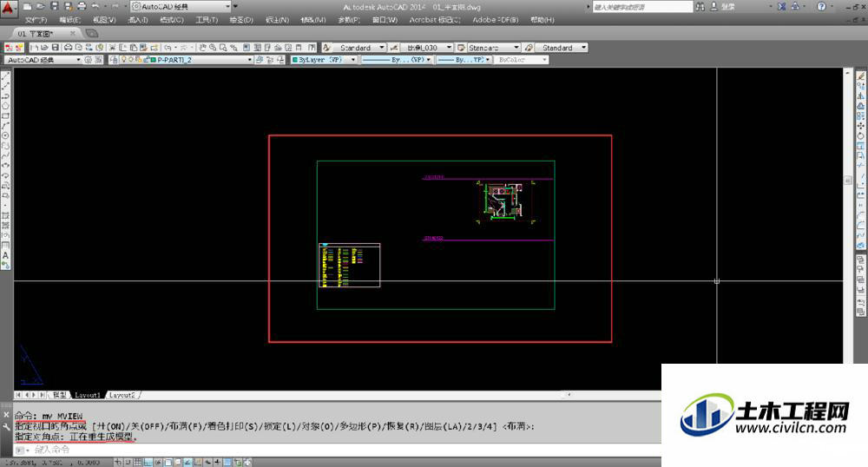Activate the Pan hand tool

(x=202, y=48)
